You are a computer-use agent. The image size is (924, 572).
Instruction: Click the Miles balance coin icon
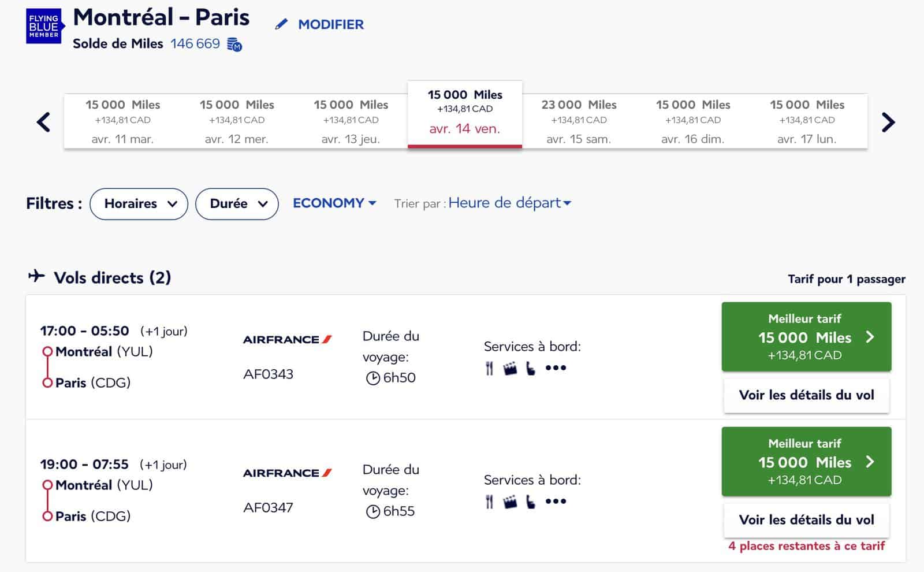233,44
